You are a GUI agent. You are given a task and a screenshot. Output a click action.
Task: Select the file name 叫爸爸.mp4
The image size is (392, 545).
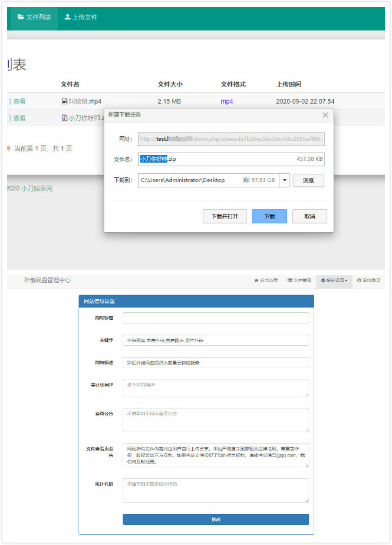85,101
